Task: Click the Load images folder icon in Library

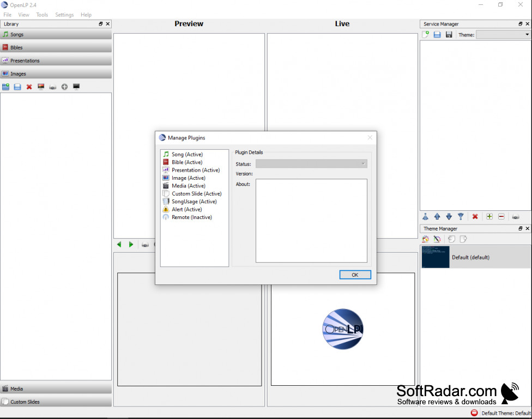Action: pyautogui.click(x=6, y=87)
